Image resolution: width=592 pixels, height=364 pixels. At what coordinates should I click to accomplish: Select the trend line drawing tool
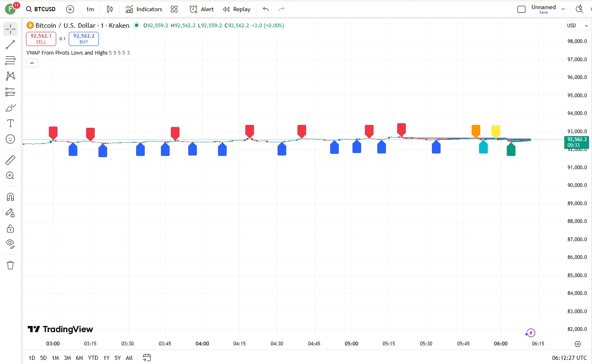tap(10, 45)
